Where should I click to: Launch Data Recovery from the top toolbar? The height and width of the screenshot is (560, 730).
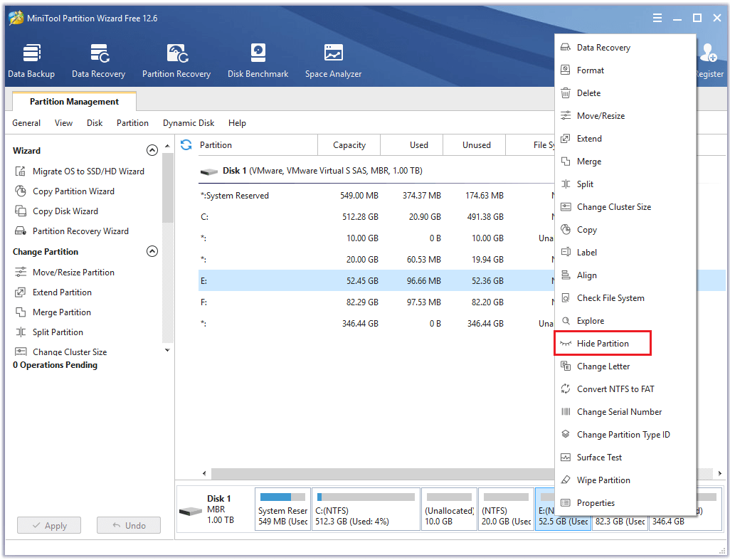tap(99, 61)
